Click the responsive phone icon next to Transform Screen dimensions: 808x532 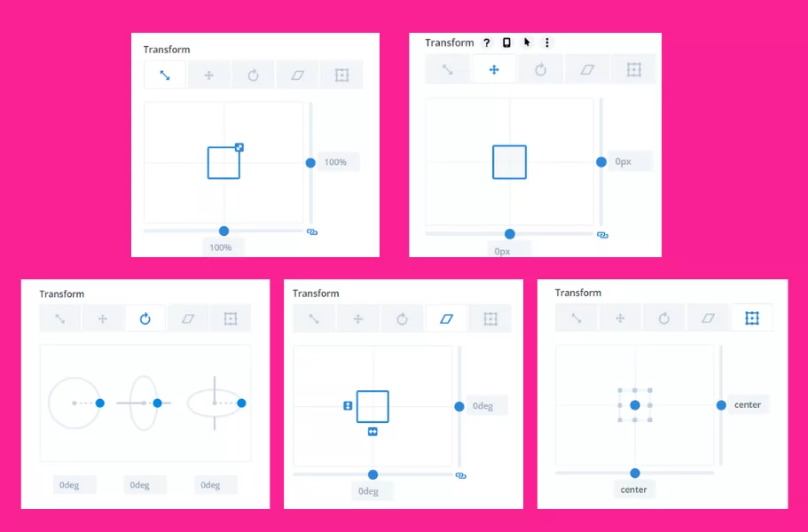pos(506,43)
